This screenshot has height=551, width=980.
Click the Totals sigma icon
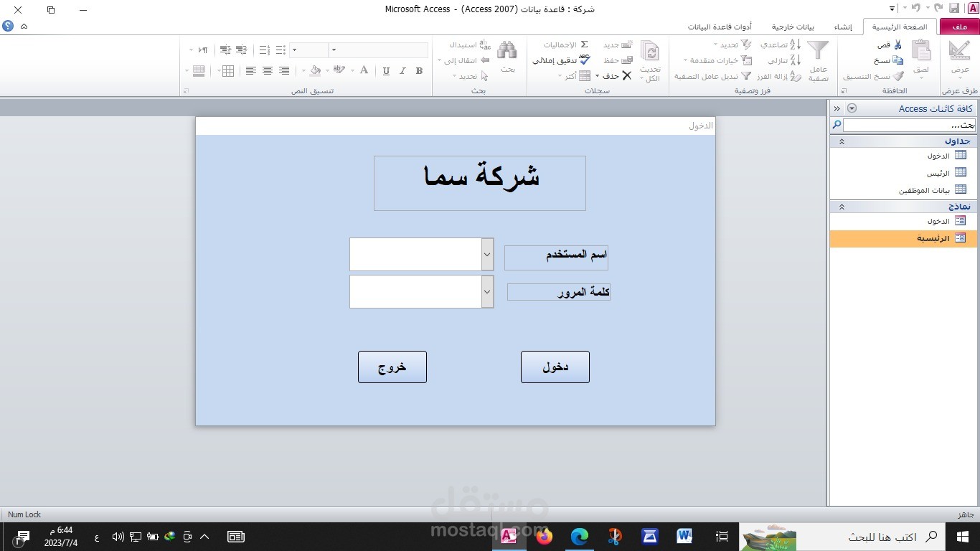coord(584,44)
